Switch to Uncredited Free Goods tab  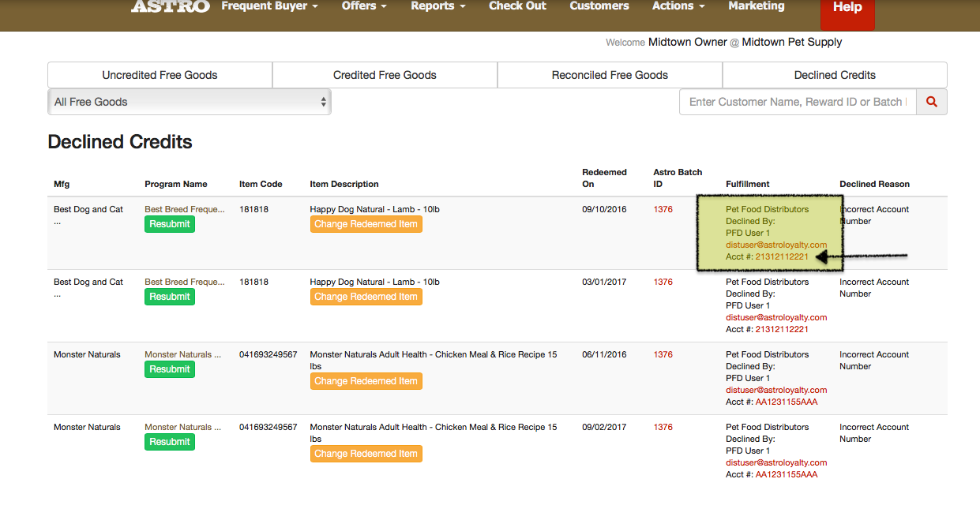coord(160,75)
